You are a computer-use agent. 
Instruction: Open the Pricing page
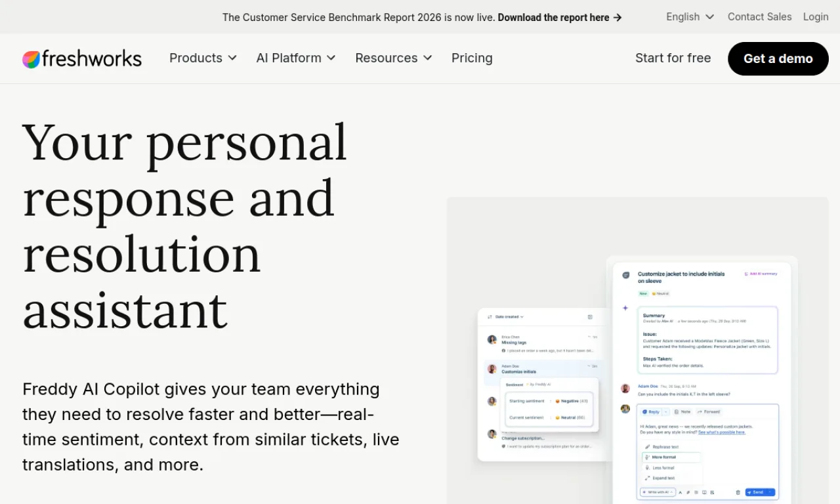[472, 58]
